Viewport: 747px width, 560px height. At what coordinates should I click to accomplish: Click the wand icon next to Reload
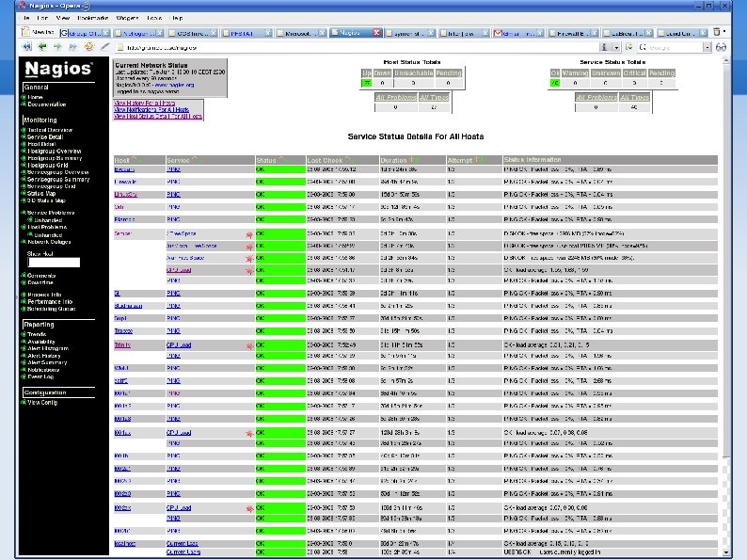click(104, 47)
